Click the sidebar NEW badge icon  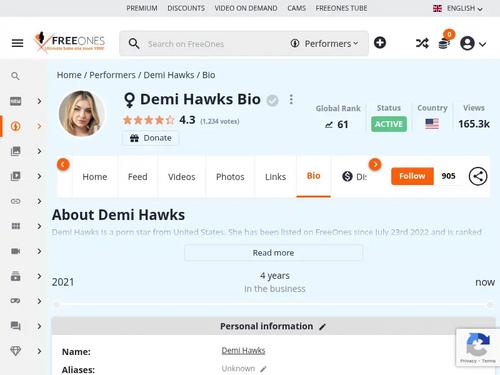16,101
